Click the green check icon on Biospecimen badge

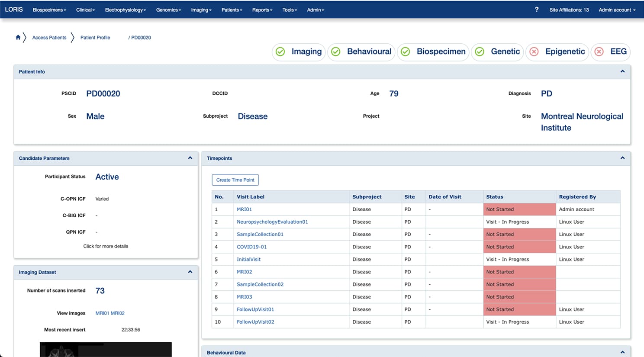click(405, 51)
